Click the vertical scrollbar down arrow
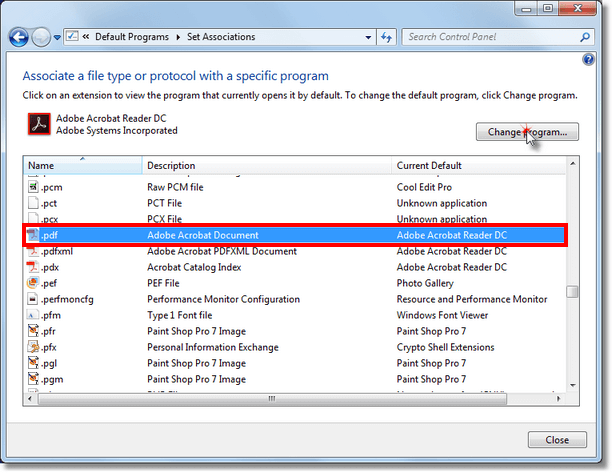The height and width of the screenshot is (473, 612). click(x=573, y=385)
